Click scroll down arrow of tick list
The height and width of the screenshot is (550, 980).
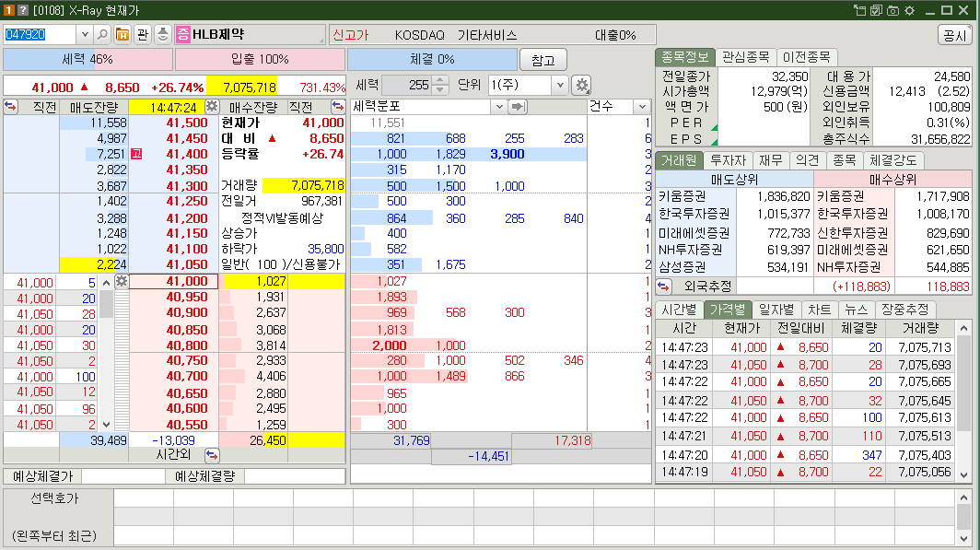[x=106, y=425]
